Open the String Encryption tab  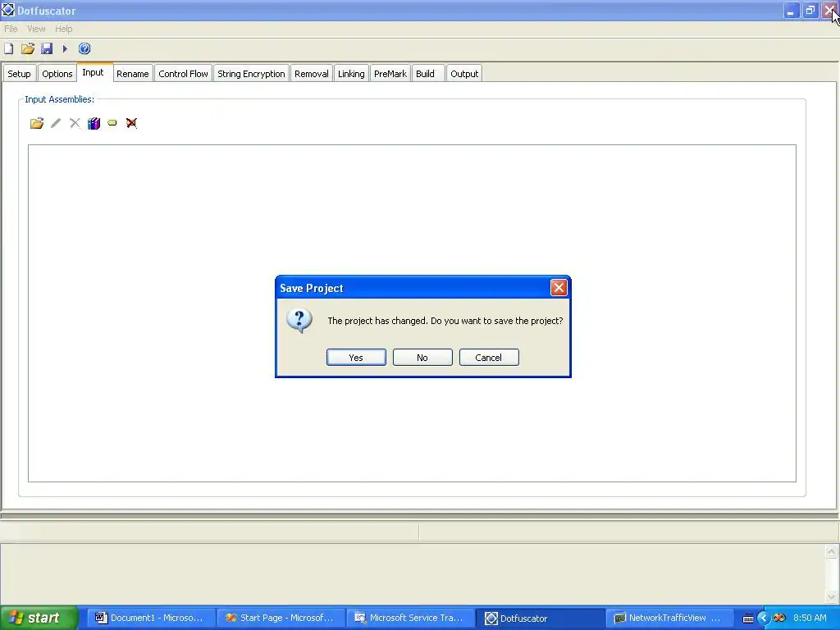click(251, 74)
